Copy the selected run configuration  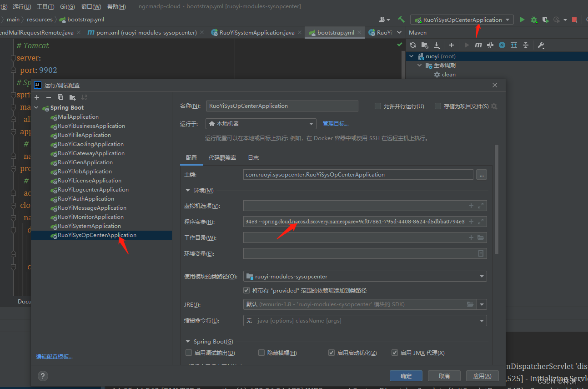(x=60, y=97)
